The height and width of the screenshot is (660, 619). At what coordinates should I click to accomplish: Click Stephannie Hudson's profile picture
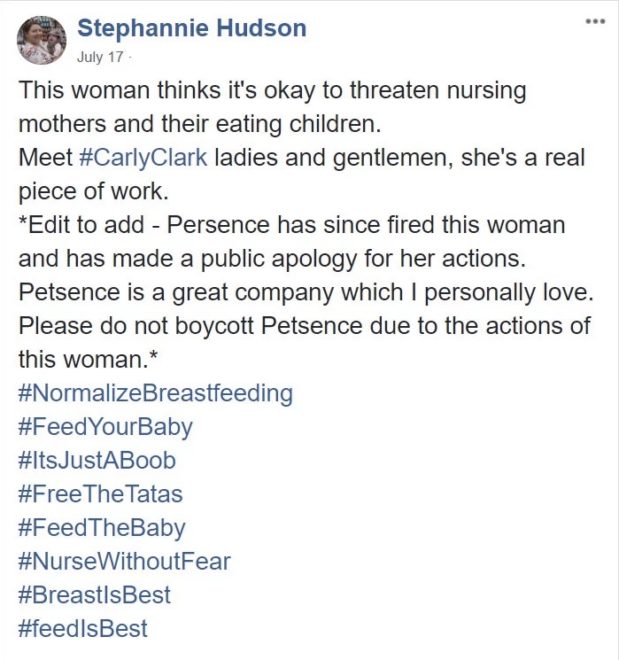[x=41, y=39]
